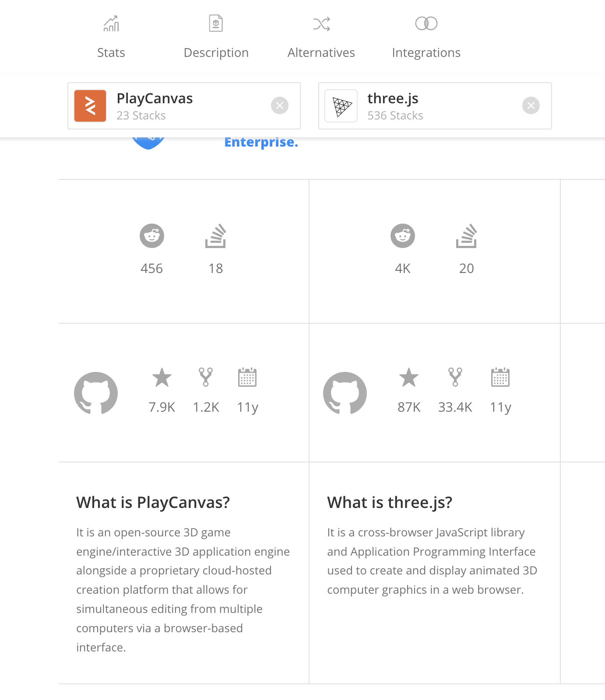Switch to the Alternatives tab

point(321,52)
